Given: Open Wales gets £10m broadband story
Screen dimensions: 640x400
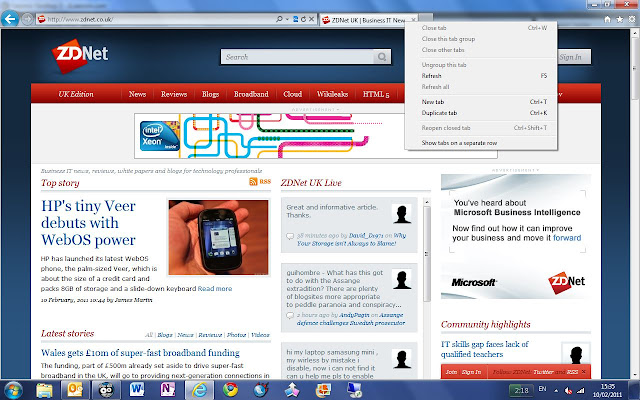Looking at the screenshot, I should pos(140,352).
